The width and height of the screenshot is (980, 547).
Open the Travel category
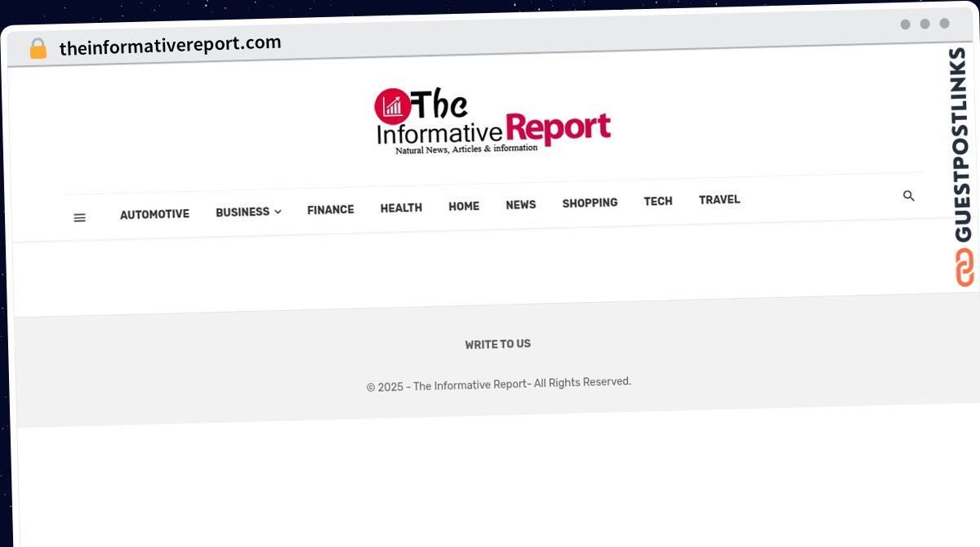tap(719, 199)
